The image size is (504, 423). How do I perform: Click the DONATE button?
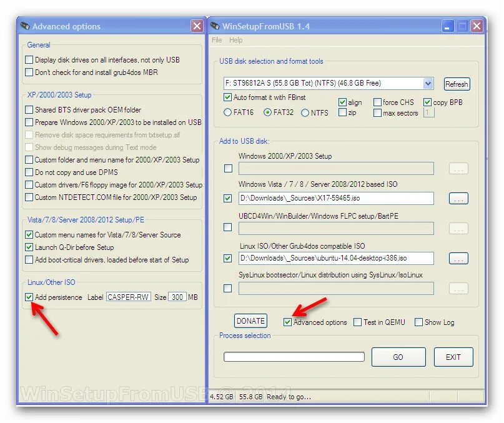[250, 321]
